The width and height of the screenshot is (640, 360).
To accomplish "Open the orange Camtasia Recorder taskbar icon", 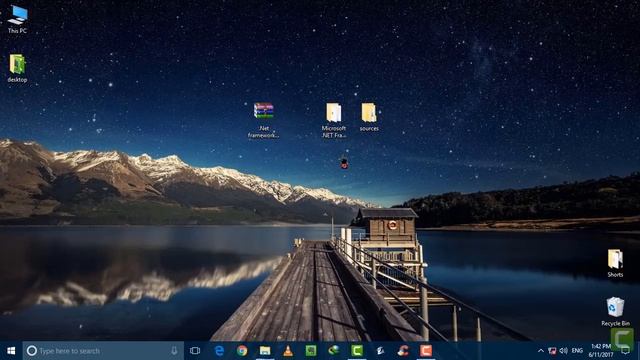I will pos(426,351).
